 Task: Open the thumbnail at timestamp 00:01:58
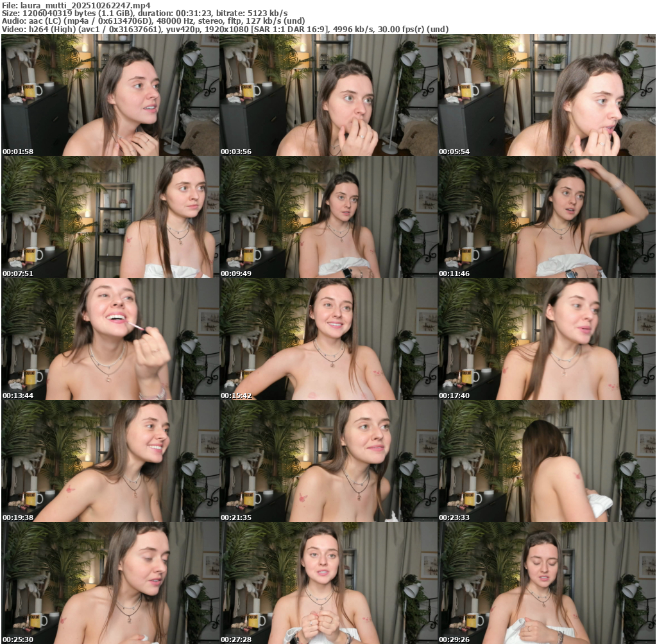coord(110,95)
